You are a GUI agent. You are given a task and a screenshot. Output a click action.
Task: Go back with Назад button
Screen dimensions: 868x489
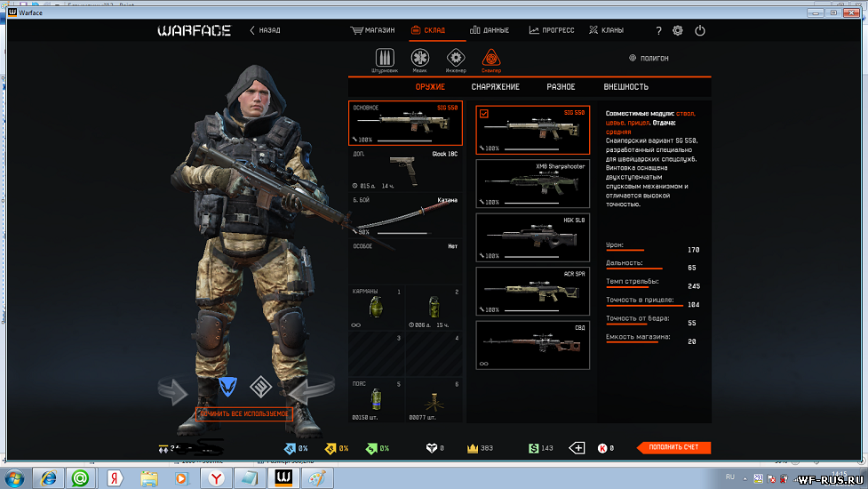pos(265,30)
